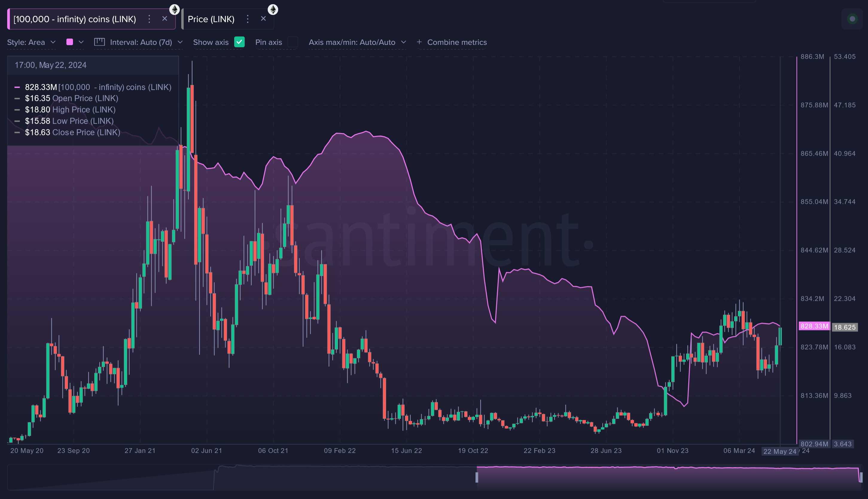Viewport: 868px width, 499px height.
Task: Click the 28.524 price axis label
Action: point(845,250)
